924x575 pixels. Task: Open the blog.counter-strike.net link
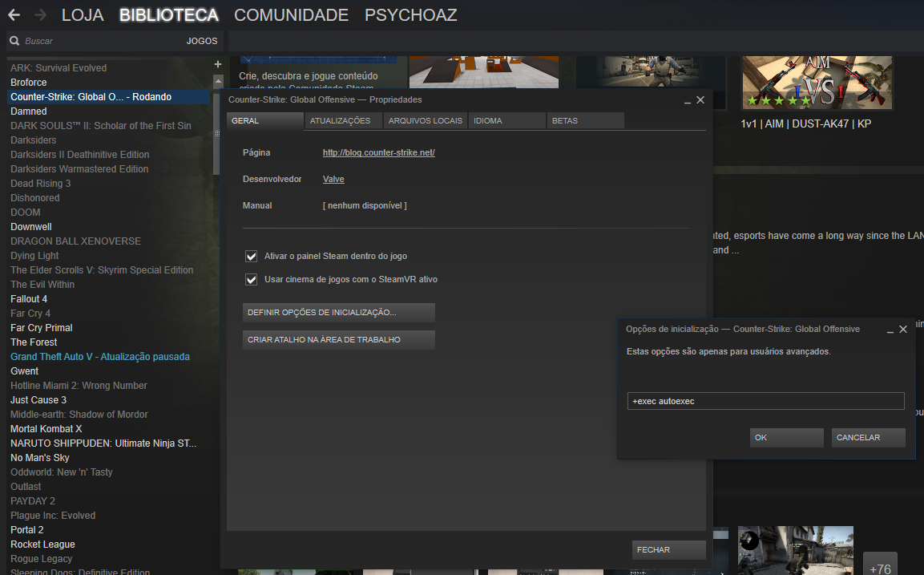[x=379, y=152]
